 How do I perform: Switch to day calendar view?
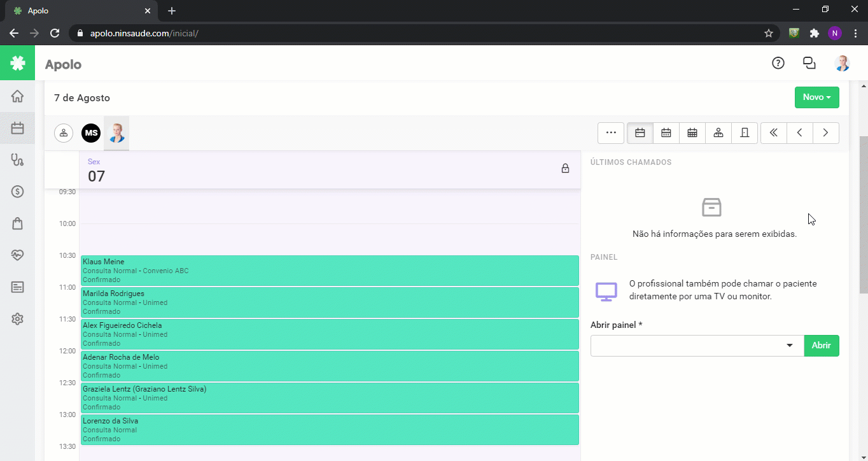click(640, 133)
